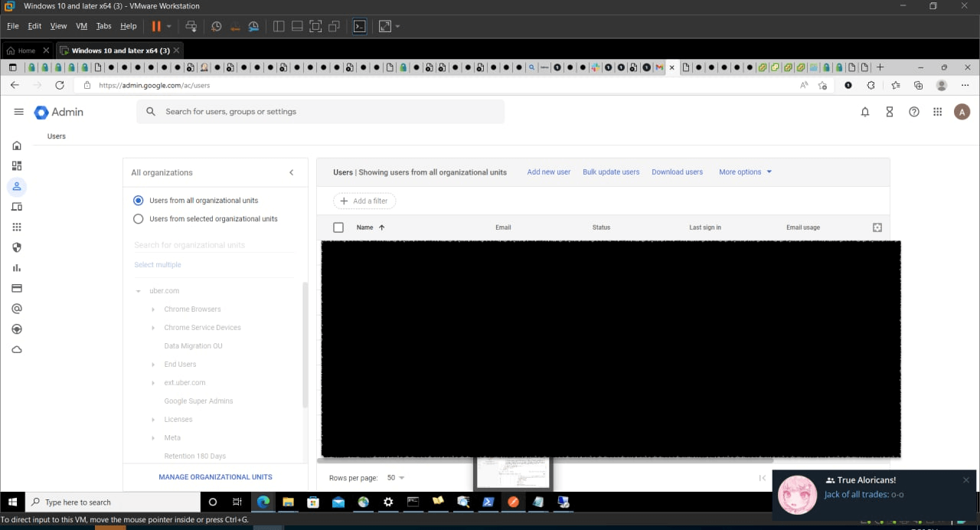
Task: Click Download users link
Action: click(677, 172)
